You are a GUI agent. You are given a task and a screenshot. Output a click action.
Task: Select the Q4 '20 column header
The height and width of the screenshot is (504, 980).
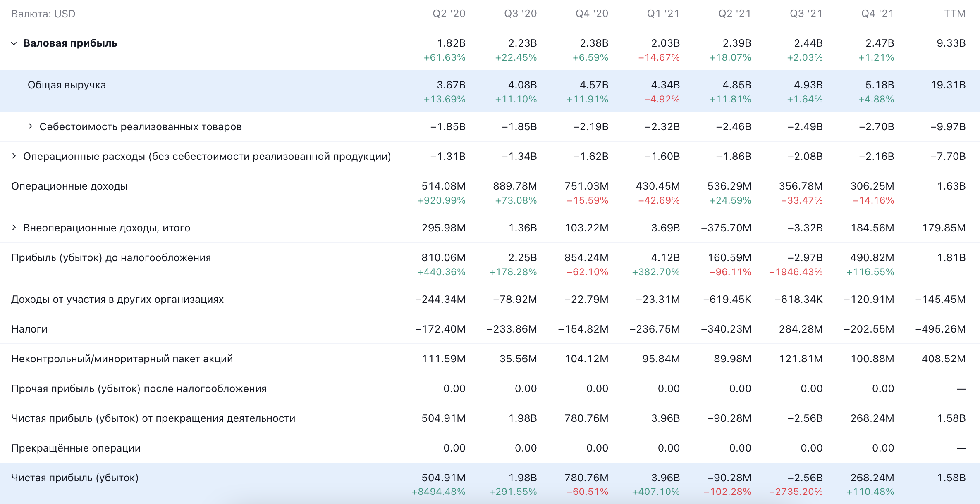click(592, 14)
